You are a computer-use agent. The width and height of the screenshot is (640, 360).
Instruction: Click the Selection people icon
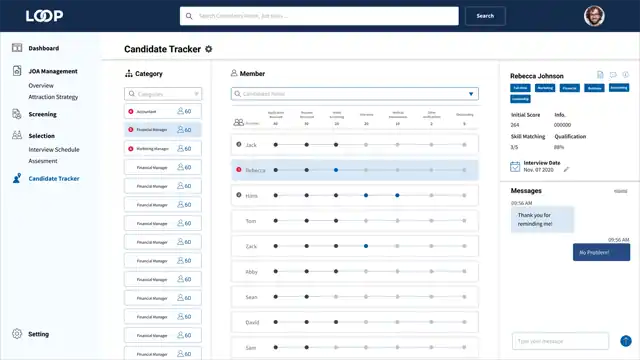click(17, 135)
